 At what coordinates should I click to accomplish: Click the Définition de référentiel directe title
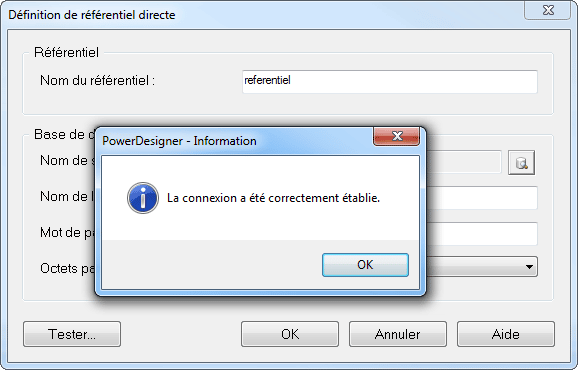pos(92,15)
